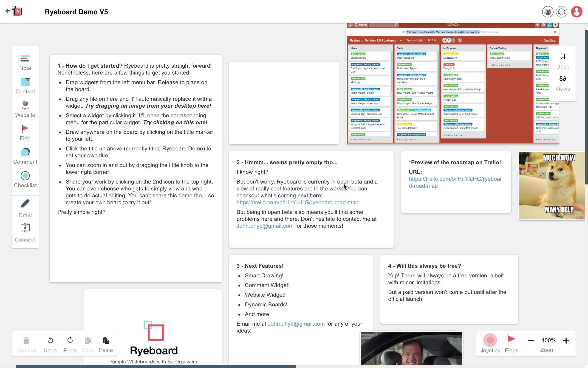Select the empty white card widget
This screenshot has width=588, height=368.
284,103
